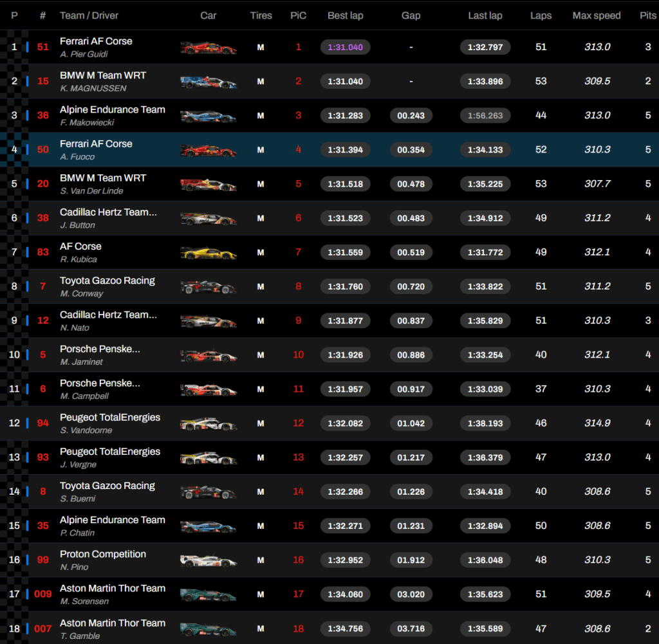Select driver J. Vergne

coord(78,465)
